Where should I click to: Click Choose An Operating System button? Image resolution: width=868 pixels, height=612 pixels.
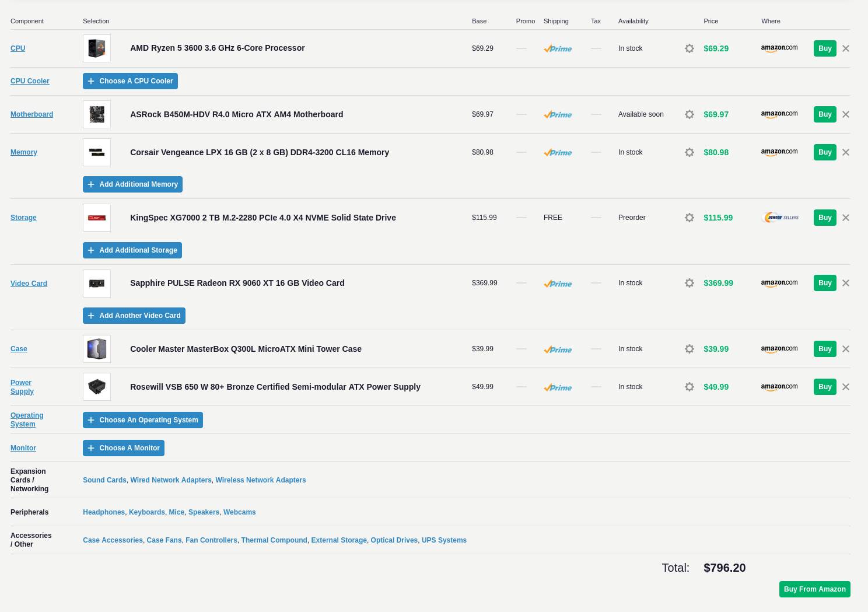click(x=143, y=420)
